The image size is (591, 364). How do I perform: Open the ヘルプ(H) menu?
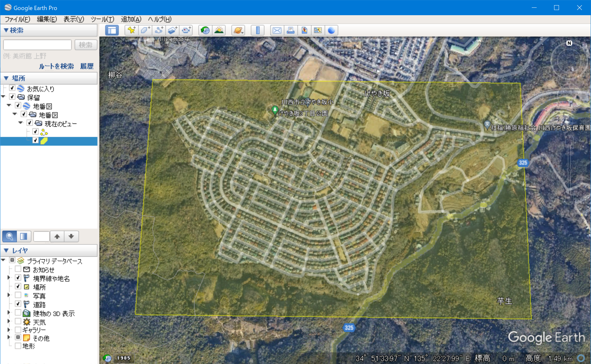pos(160,19)
